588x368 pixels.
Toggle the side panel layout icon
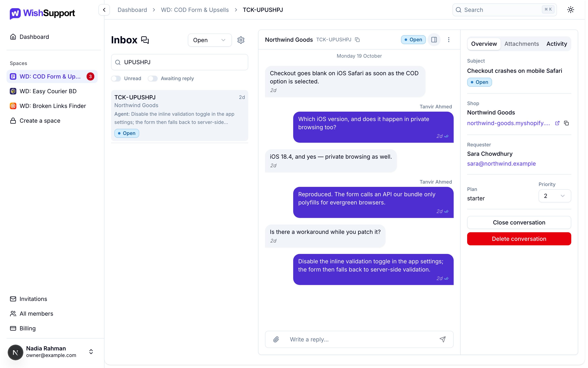point(434,40)
